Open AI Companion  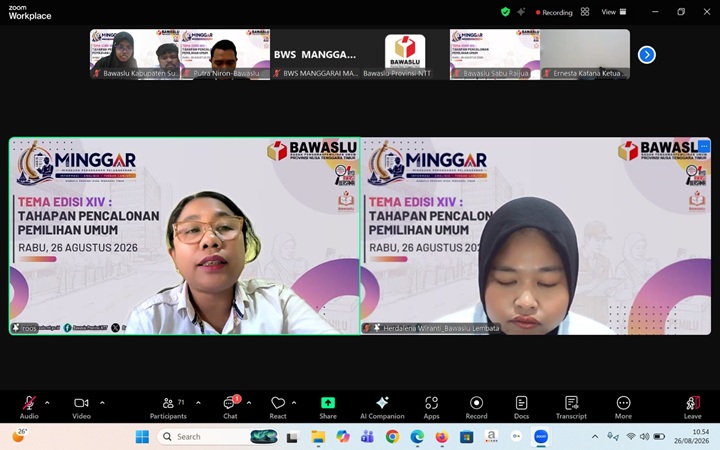382,407
